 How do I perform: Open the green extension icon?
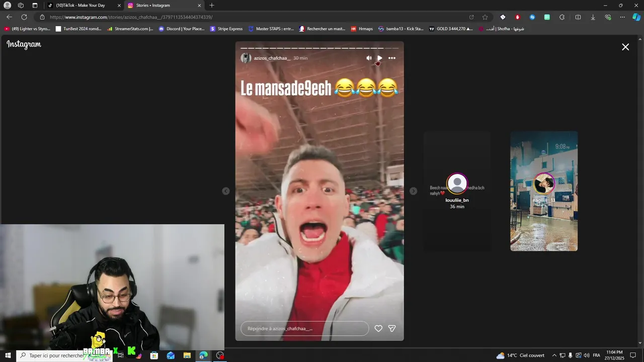click(x=547, y=17)
